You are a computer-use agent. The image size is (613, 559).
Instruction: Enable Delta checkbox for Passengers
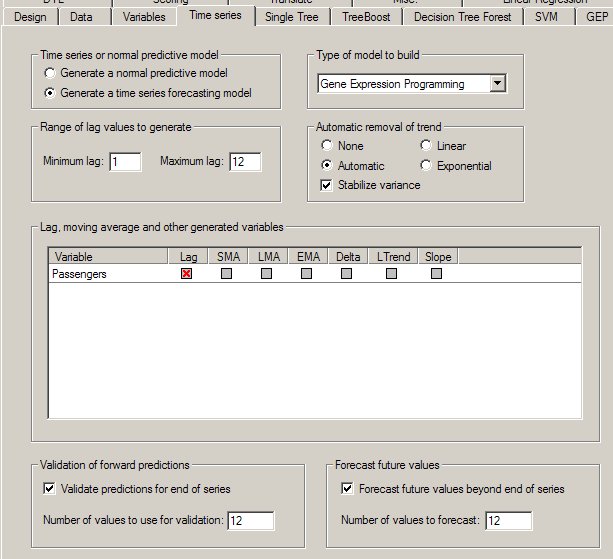tap(346, 274)
